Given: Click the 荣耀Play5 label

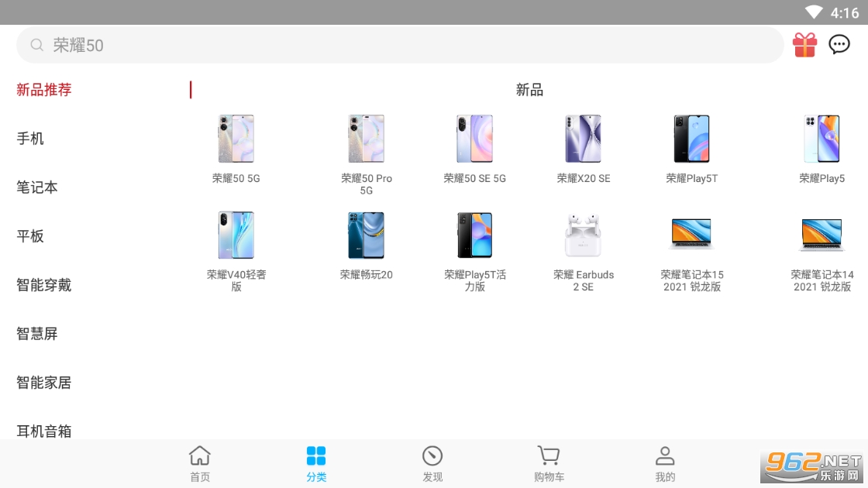Looking at the screenshot, I should point(821,178).
